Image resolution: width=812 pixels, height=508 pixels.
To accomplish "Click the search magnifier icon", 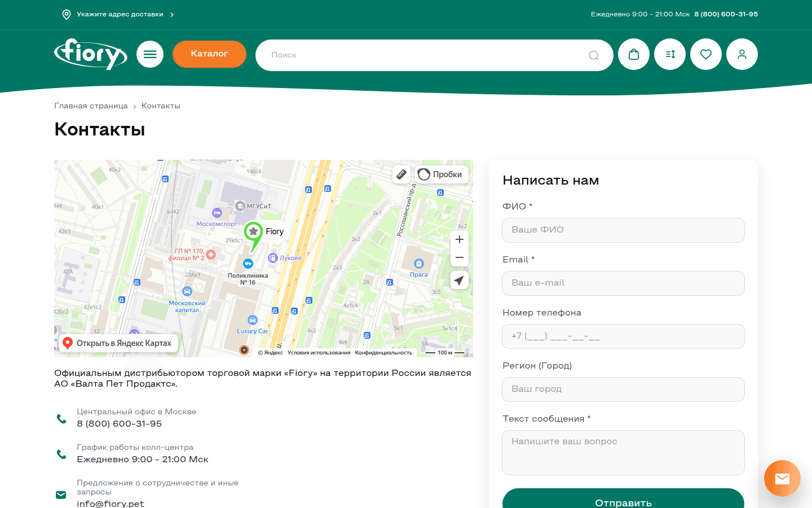I will pyautogui.click(x=594, y=55).
